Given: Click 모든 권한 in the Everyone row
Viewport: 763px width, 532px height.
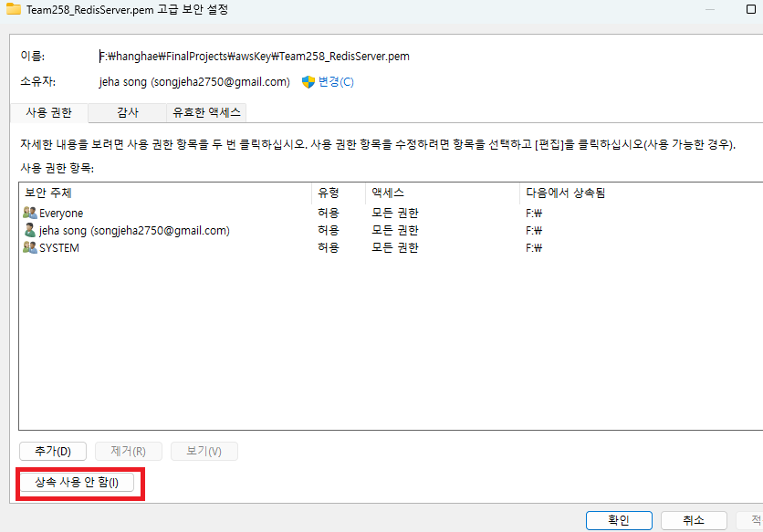Looking at the screenshot, I should 395,213.
